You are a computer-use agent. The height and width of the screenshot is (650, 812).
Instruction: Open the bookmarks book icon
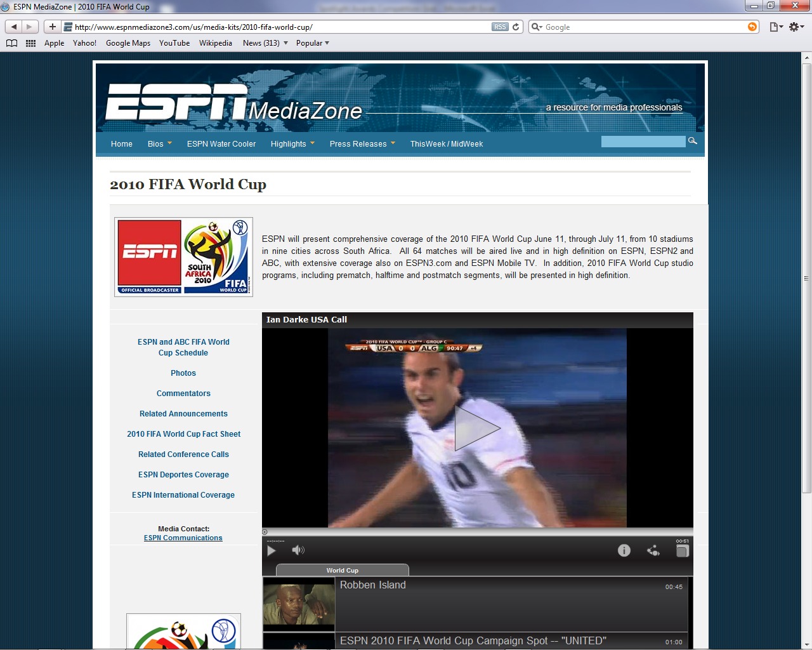(x=11, y=43)
